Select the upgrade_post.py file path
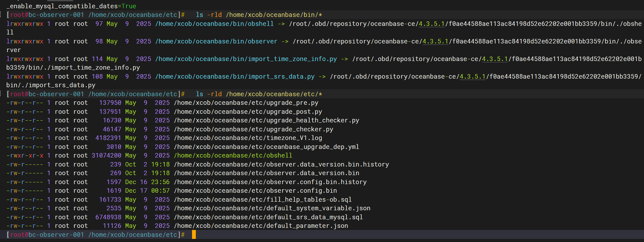Screen dimensions: 644x242 coord(248,112)
